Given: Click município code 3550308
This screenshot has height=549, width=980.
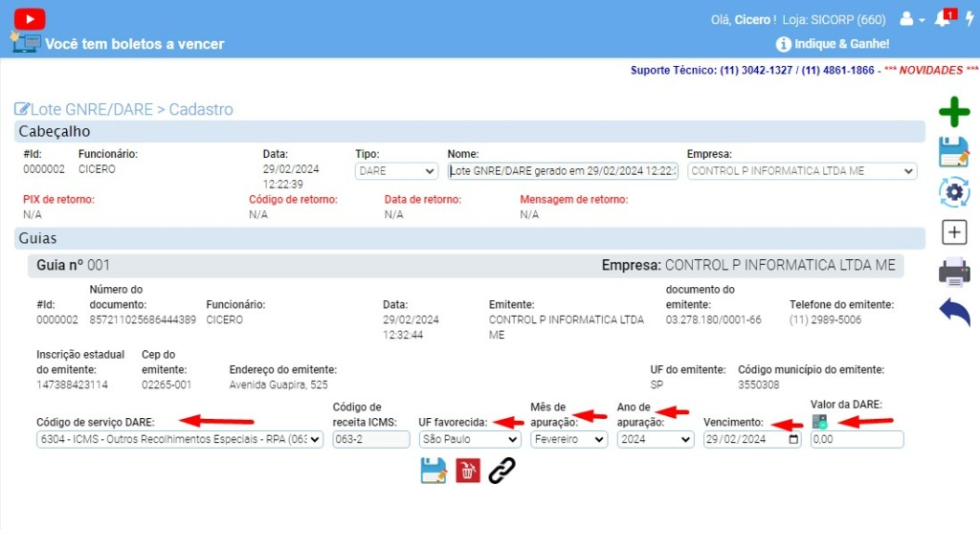Looking at the screenshot, I should 758,384.
